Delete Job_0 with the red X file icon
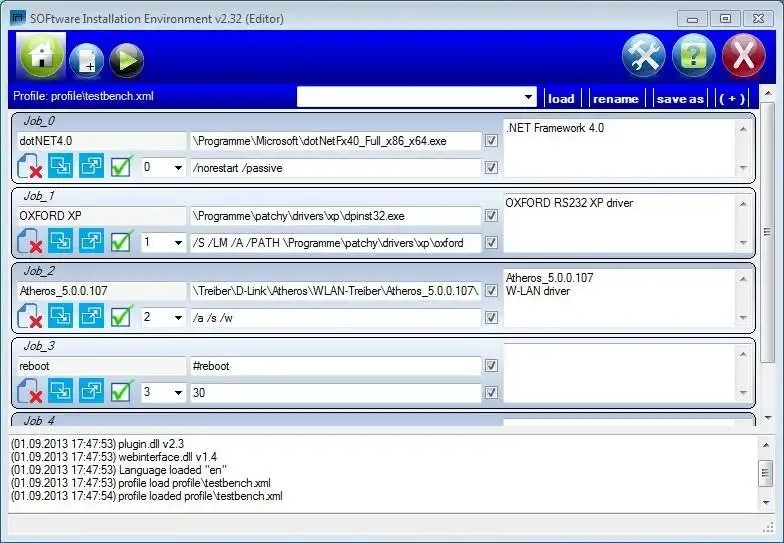 click(x=30, y=166)
